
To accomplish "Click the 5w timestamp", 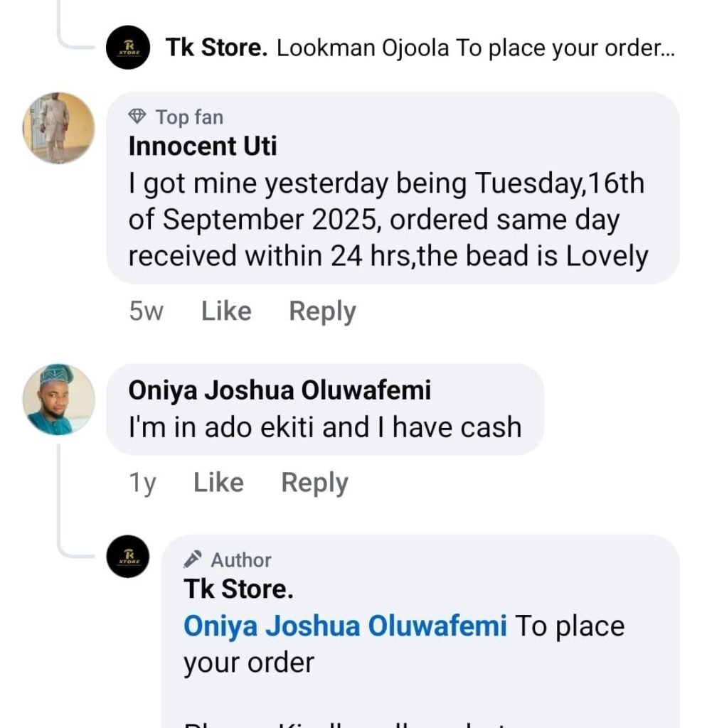I will tap(146, 311).
